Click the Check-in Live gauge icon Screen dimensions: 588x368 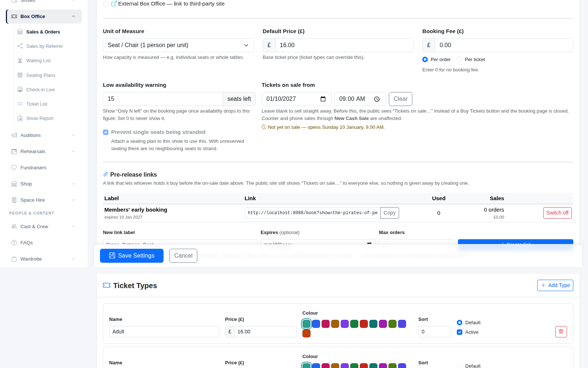click(20, 89)
